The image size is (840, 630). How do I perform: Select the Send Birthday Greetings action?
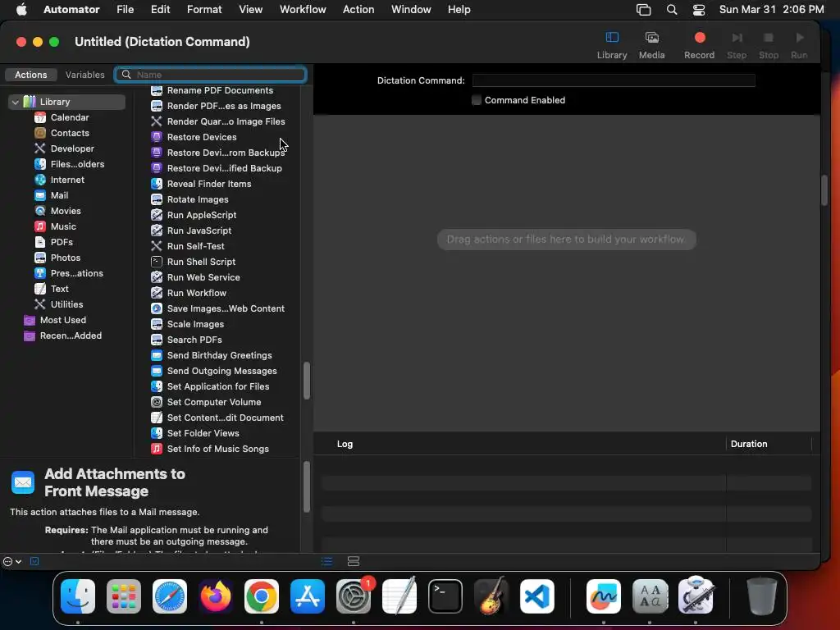tap(219, 355)
